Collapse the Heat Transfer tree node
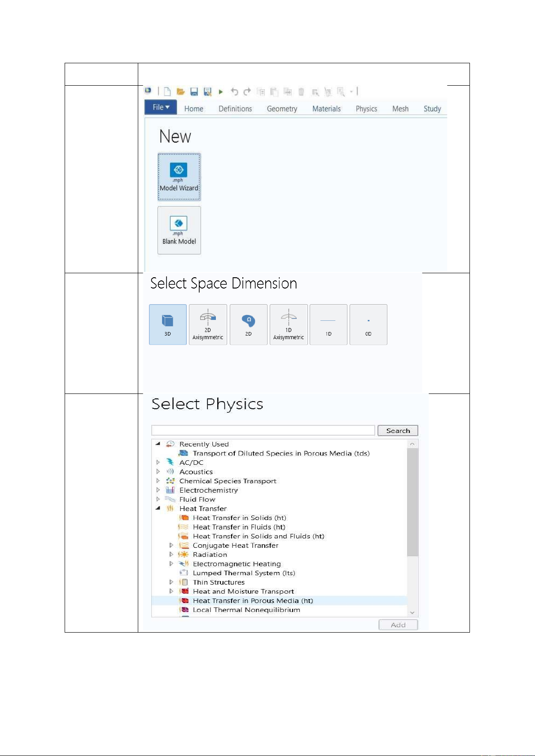535x756 pixels. [158, 508]
